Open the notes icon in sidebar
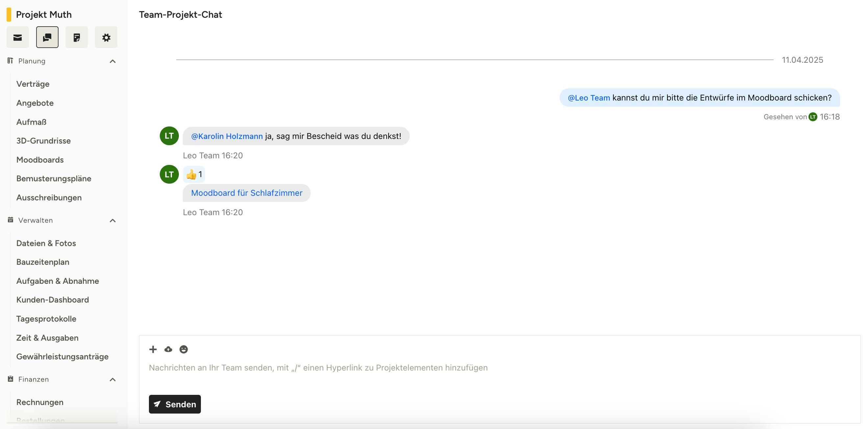Viewport: 868px width, 429px height. point(77,37)
